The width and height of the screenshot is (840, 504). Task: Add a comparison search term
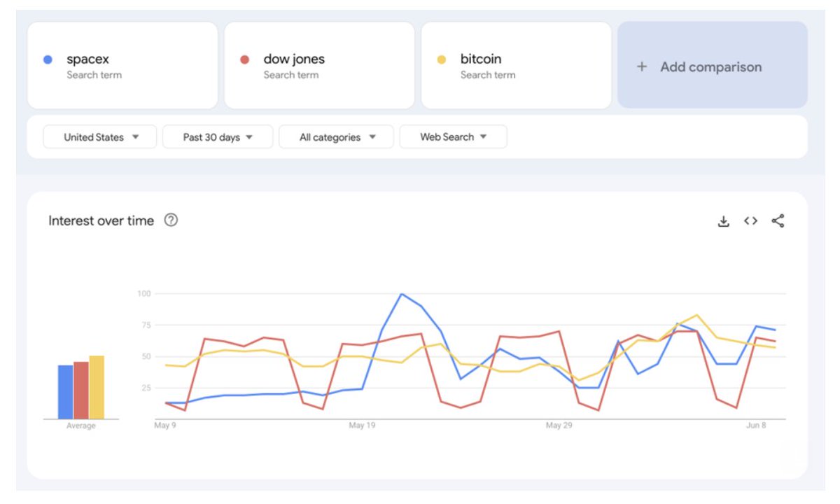[x=713, y=65]
